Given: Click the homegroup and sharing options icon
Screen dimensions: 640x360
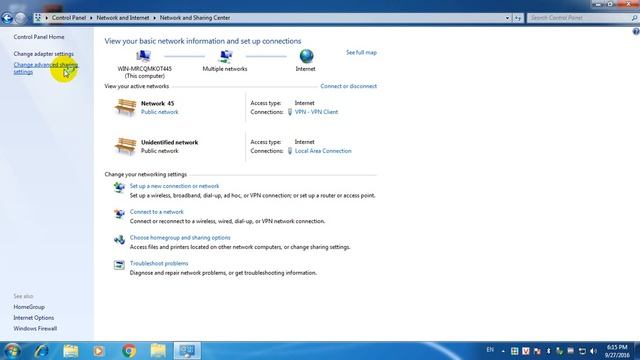Looking at the screenshot, I should pos(119,239).
